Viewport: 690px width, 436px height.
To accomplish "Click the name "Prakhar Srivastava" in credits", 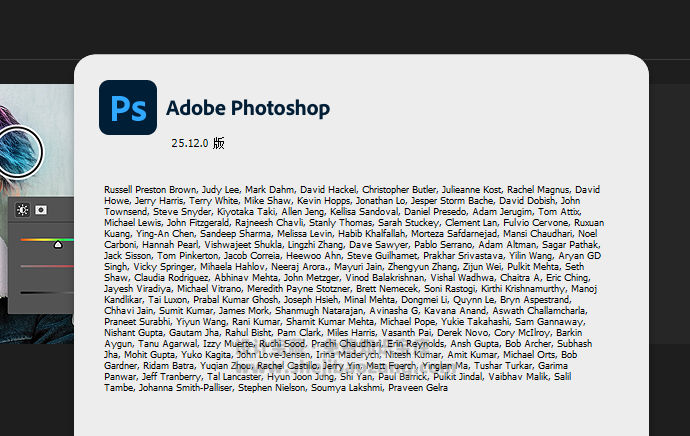I will coord(463,256).
